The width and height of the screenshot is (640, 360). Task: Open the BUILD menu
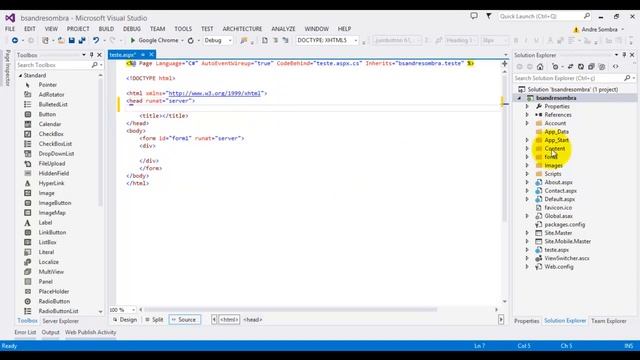(x=106, y=29)
